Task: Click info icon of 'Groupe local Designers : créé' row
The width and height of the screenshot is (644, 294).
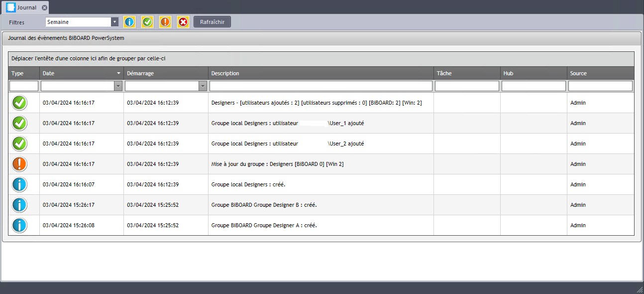Action: coord(19,184)
